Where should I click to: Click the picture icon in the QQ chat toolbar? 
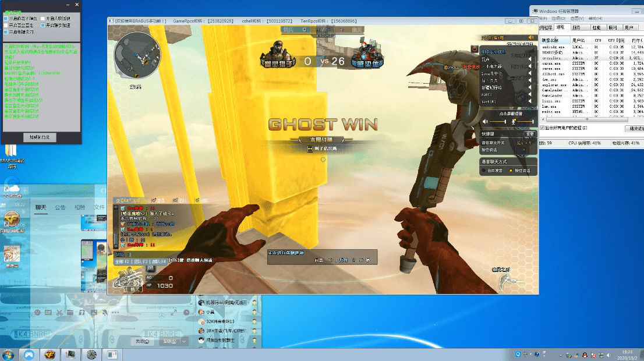tap(94, 313)
